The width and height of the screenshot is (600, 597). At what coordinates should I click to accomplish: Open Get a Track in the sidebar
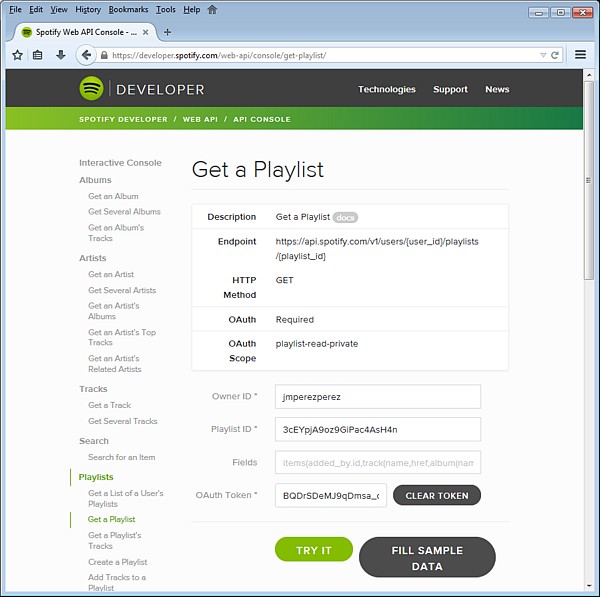[109, 405]
